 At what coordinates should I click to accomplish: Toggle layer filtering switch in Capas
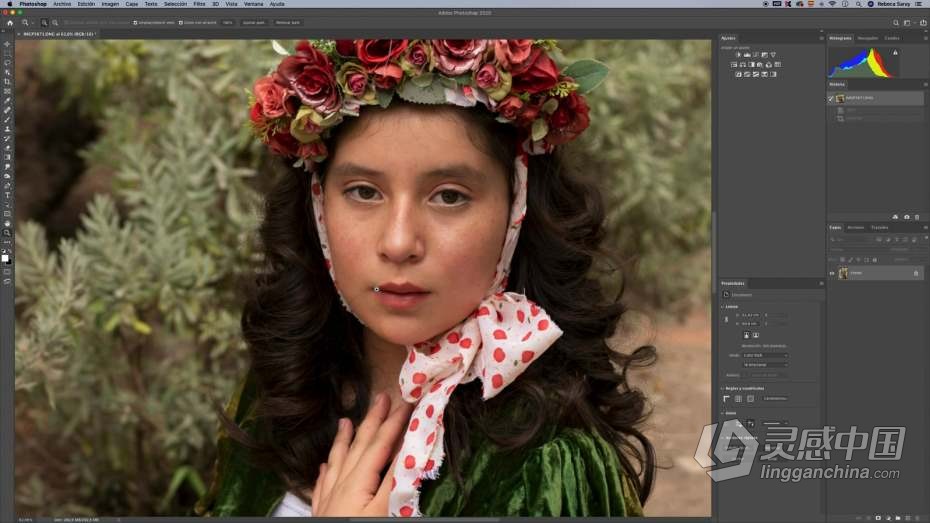pyautogui.click(x=926, y=238)
